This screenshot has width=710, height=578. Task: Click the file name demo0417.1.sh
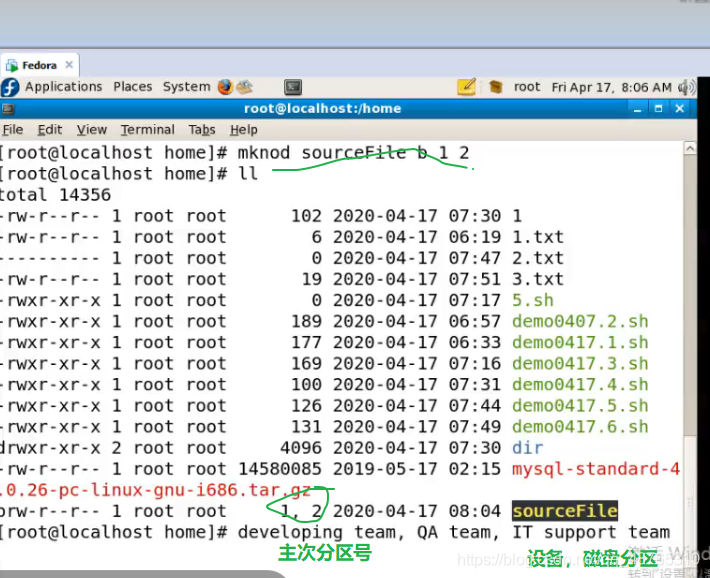coord(580,342)
